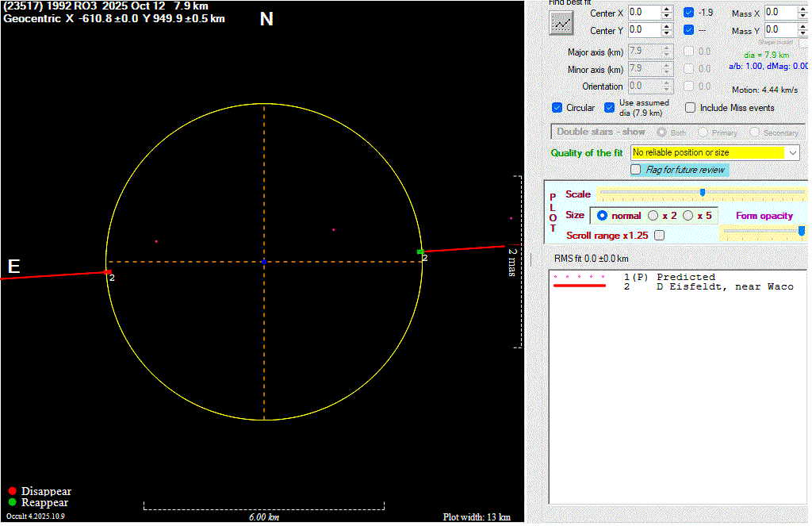Click Center X spinner up arrow
Viewport: 812px width, 526px height.
[x=667, y=10]
